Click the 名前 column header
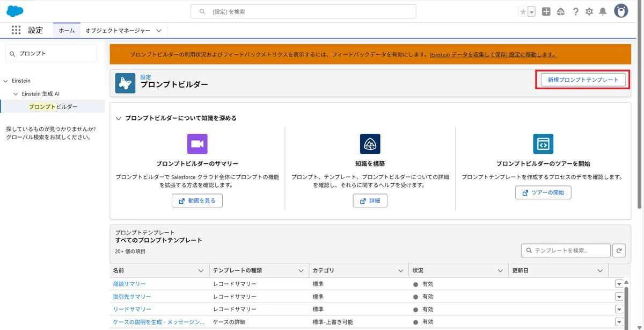The image size is (644, 330). (x=159, y=271)
